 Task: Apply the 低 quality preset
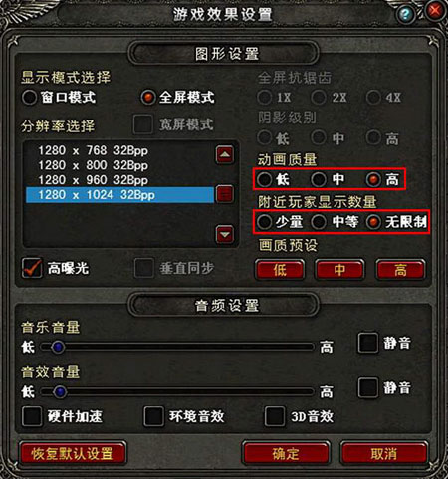280,269
